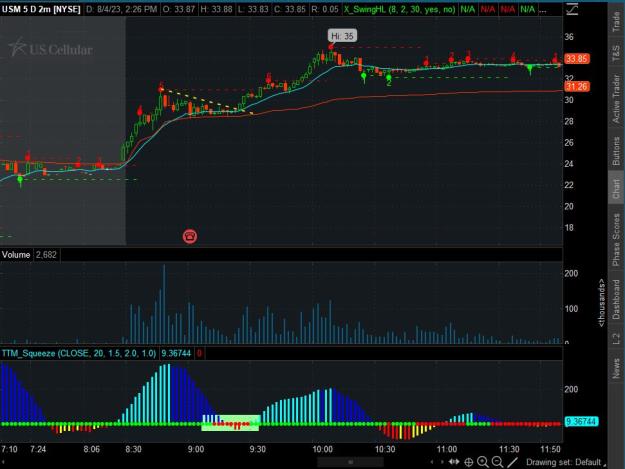Click the R: 0.05 range value in header
The height and width of the screenshot is (469, 625).
pos(325,9)
